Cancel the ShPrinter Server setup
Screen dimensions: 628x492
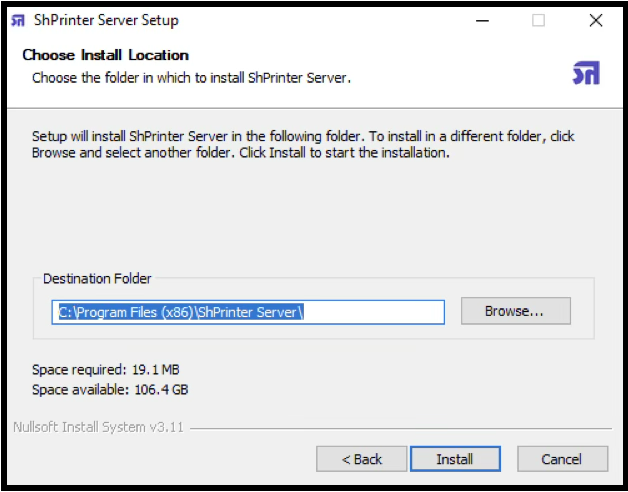tap(561, 459)
